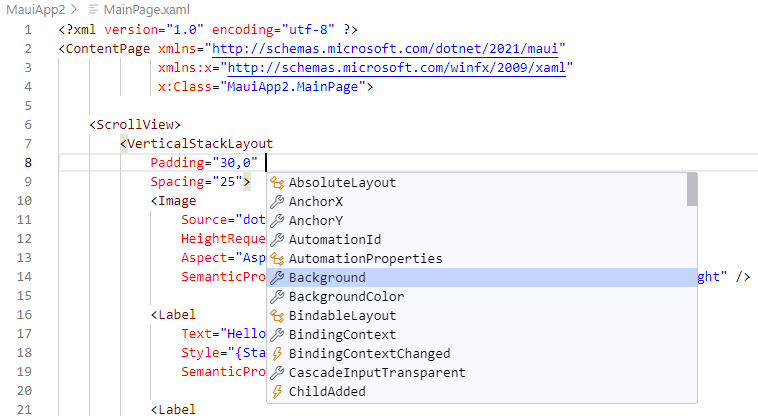Click the lightning event icon beside BindingContextChanged
The height and width of the screenshot is (416, 758).
277,354
